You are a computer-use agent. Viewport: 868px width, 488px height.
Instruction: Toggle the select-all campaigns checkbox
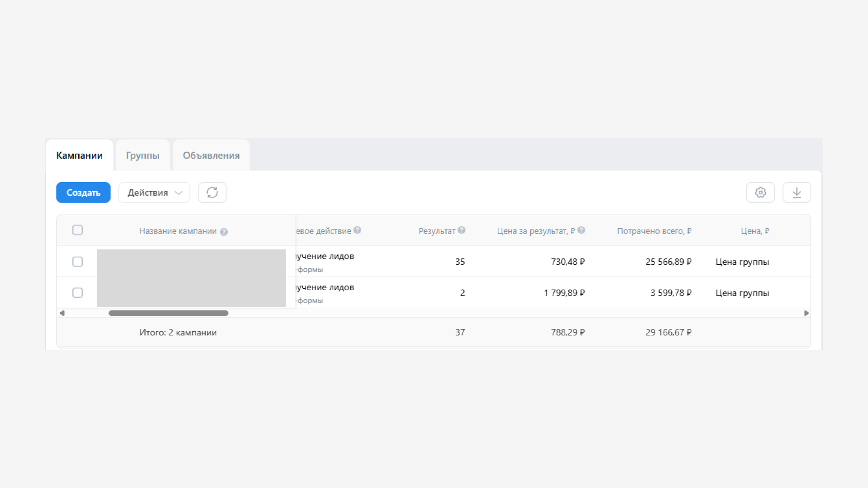pyautogui.click(x=78, y=230)
